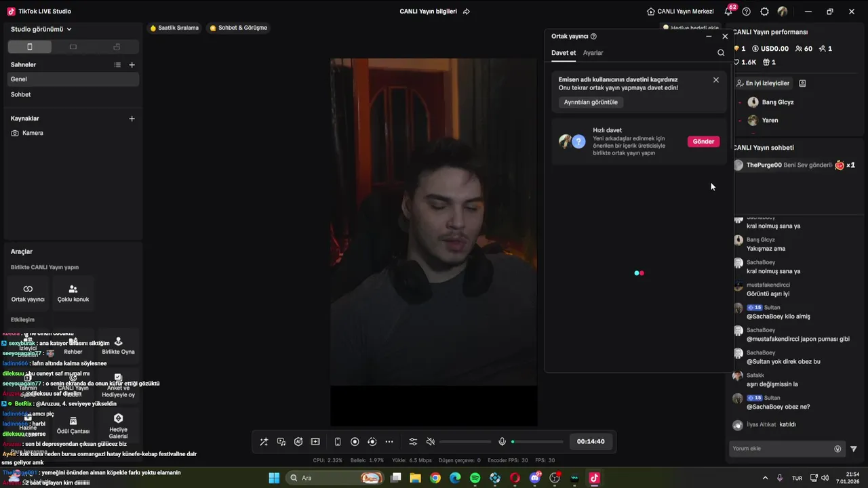This screenshot has width=868, height=488.
Task: Open the emoji icon in comment field
Action: [837, 449]
